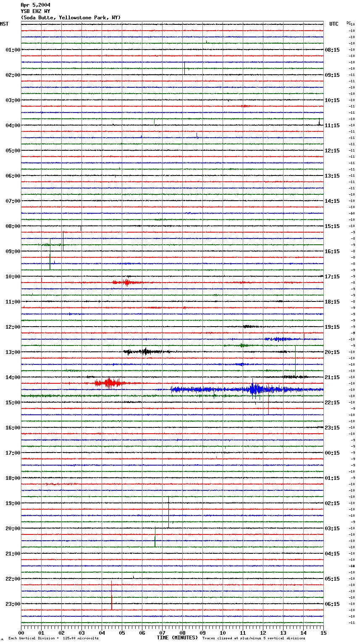357x644 pixels.
Task: Click the MST column header
Action: click(x=4, y=24)
